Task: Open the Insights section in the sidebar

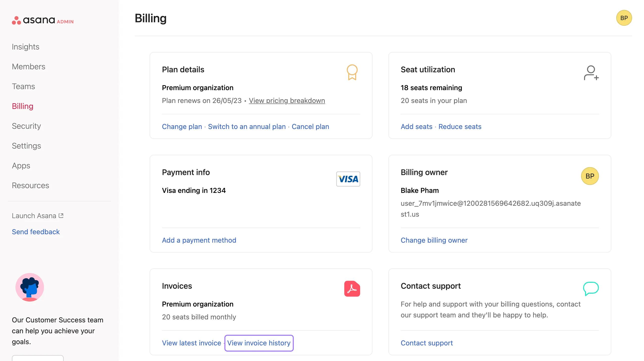Action: (x=25, y=47)
